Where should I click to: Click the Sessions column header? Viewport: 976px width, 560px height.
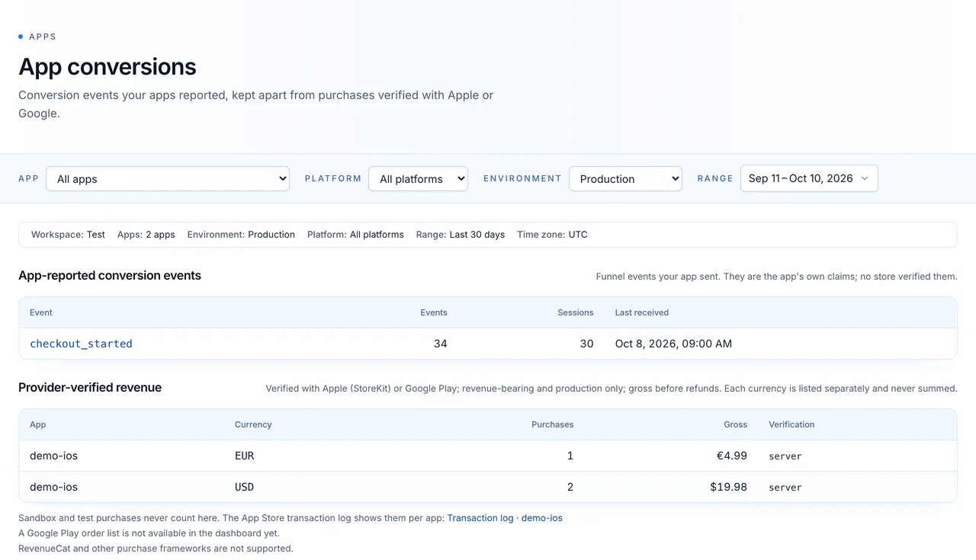[x=576, y=312]
